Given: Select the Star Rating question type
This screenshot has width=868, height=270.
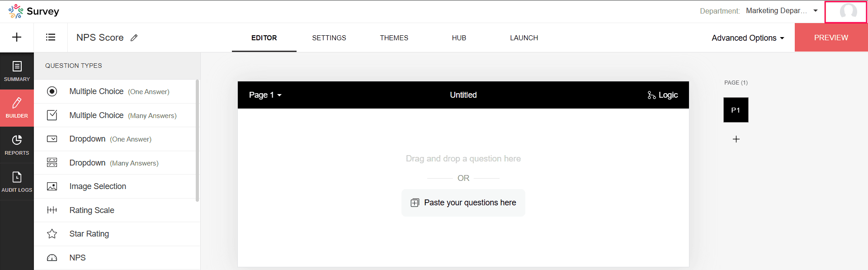Looking at the screenshot, I should [x=117, y=234].
